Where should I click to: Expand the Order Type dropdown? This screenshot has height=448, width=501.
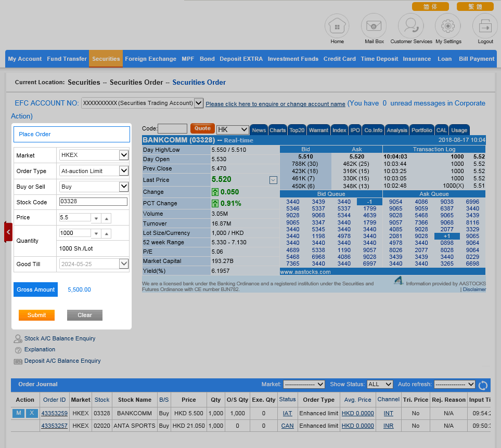pos(123,170)
